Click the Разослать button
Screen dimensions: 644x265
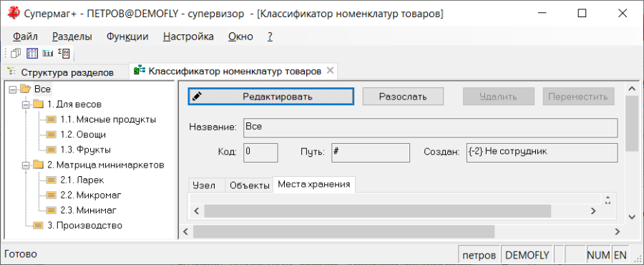point(403,97)
